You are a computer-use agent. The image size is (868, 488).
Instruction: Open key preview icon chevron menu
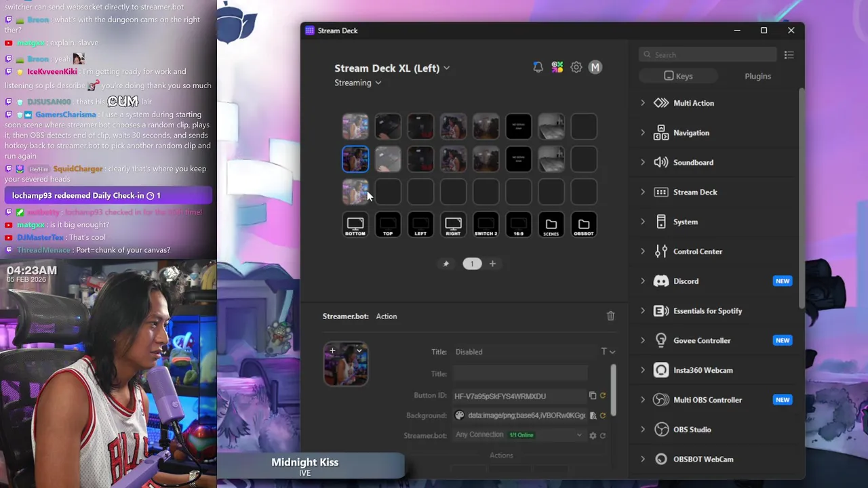tap(359, 350)
